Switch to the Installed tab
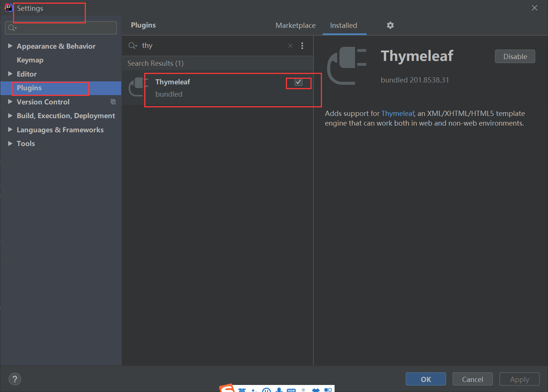 [344, 25]
